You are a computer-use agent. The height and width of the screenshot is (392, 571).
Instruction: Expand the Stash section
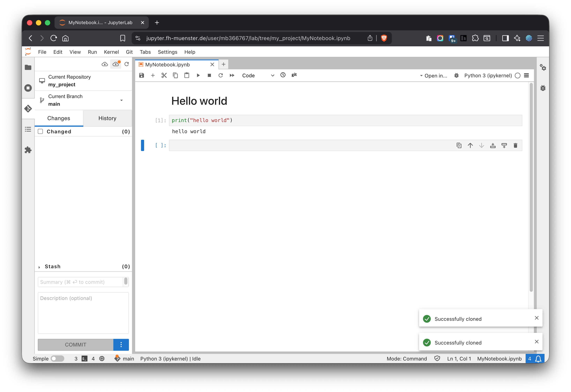coord(39,267)
